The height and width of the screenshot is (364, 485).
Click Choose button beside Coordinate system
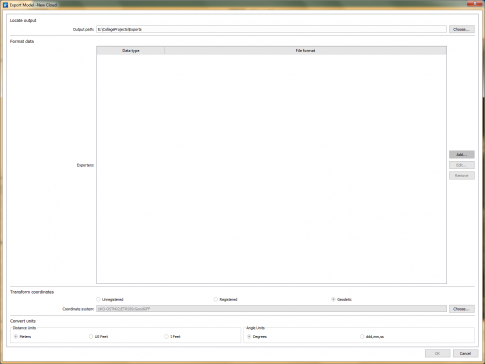click(x=462, y=309)
